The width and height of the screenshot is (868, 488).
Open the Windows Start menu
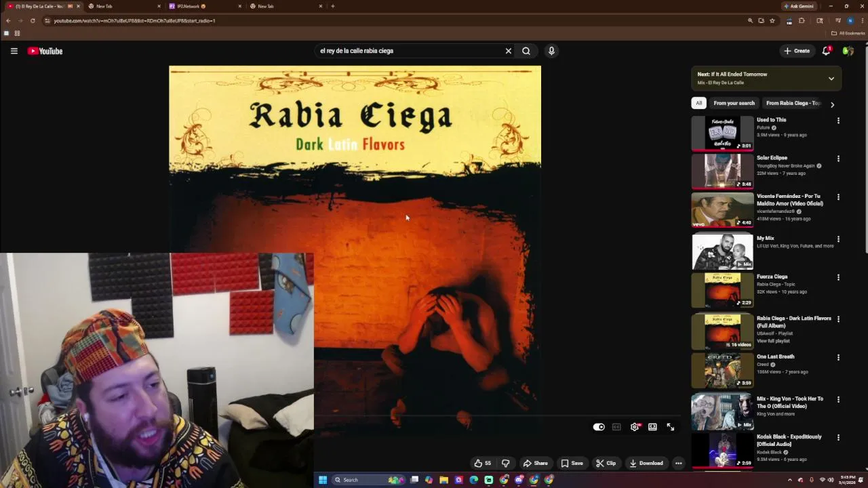pos(323,480)
